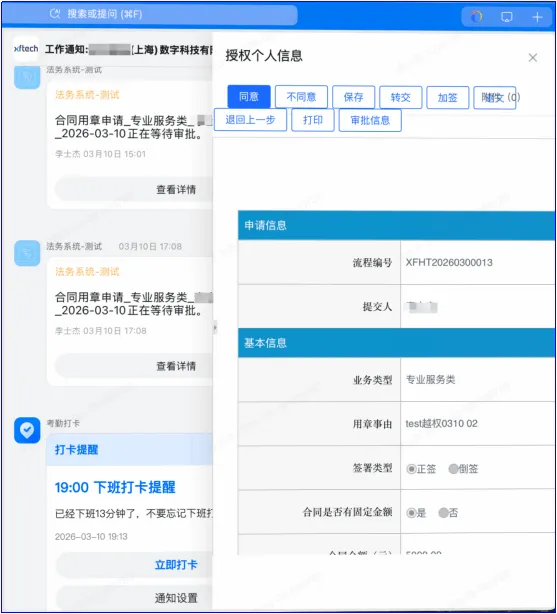Collapse the side panel with small arrow handle

(215, 327)
